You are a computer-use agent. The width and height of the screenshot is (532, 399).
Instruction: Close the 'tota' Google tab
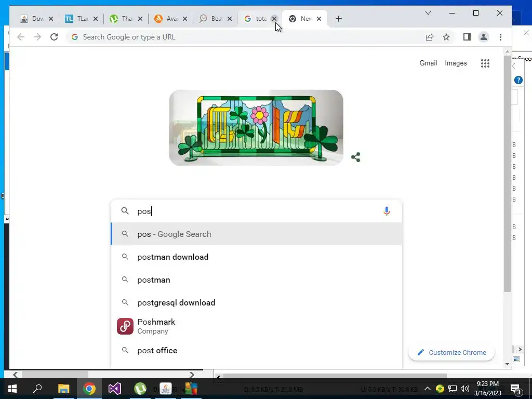click(x=274, y=19)
